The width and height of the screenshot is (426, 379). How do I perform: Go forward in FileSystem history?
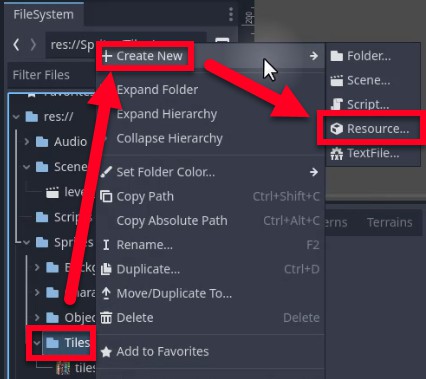pyautogui.click(x=33, y=44)
